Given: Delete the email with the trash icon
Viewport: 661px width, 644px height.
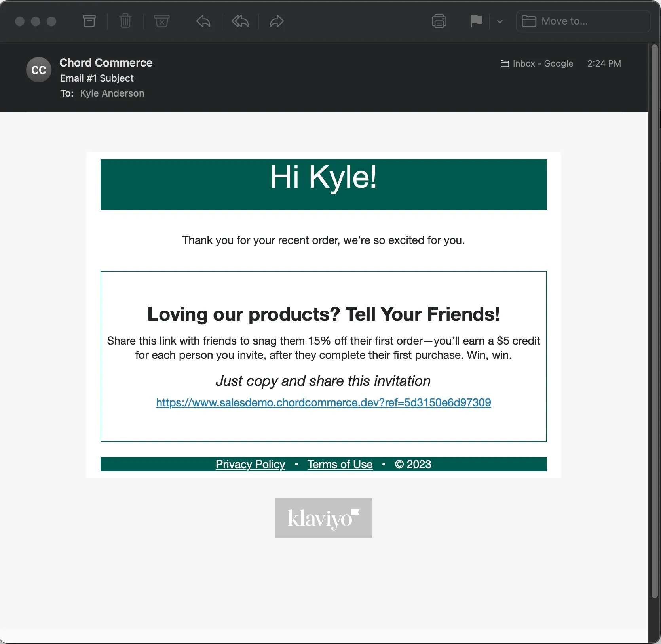Looking at the screenshot, I should [x=125, y=21].
